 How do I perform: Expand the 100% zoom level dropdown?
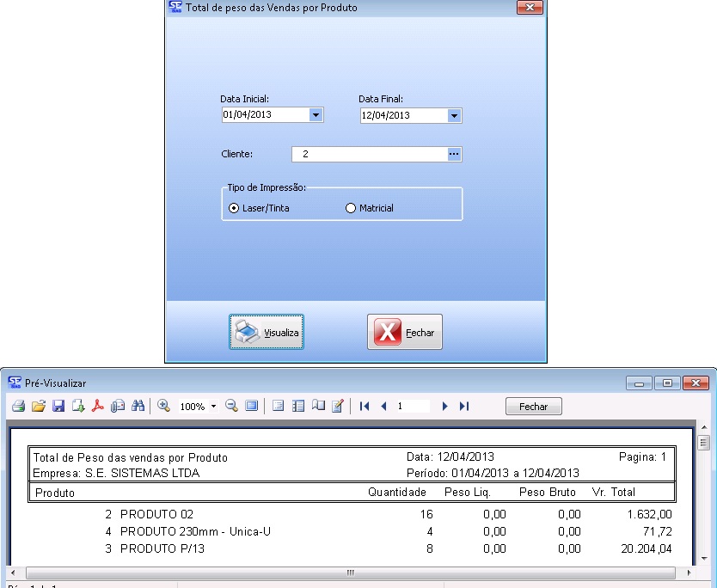[213, 407]
